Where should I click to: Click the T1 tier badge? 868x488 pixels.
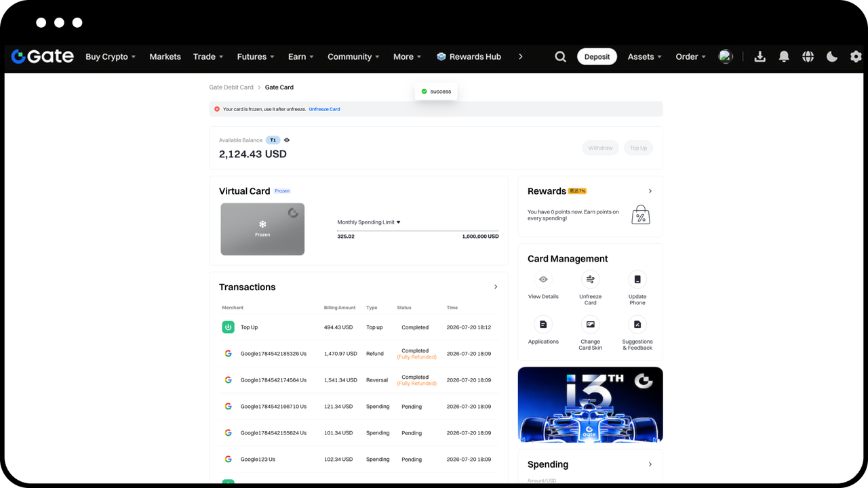coord(273,140)
